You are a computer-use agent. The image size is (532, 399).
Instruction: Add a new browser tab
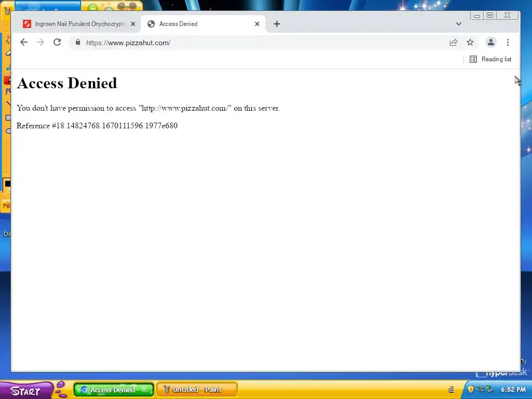277,24
